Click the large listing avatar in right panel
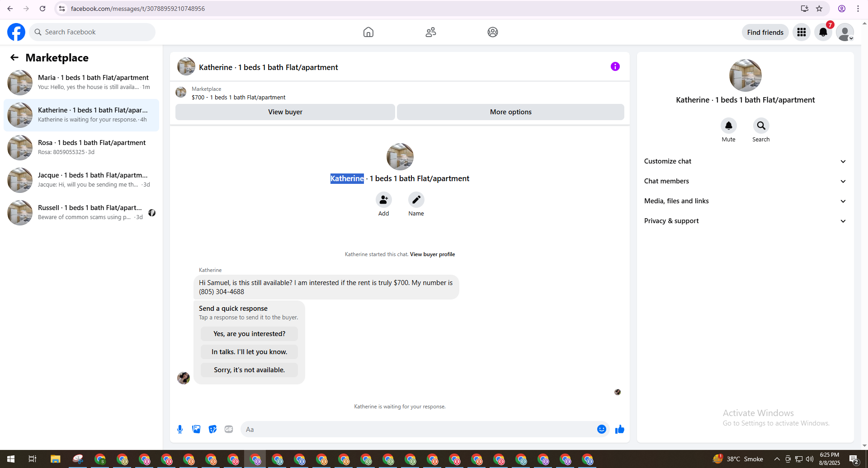Screen dimensions: 868x468 coord(745,75)
